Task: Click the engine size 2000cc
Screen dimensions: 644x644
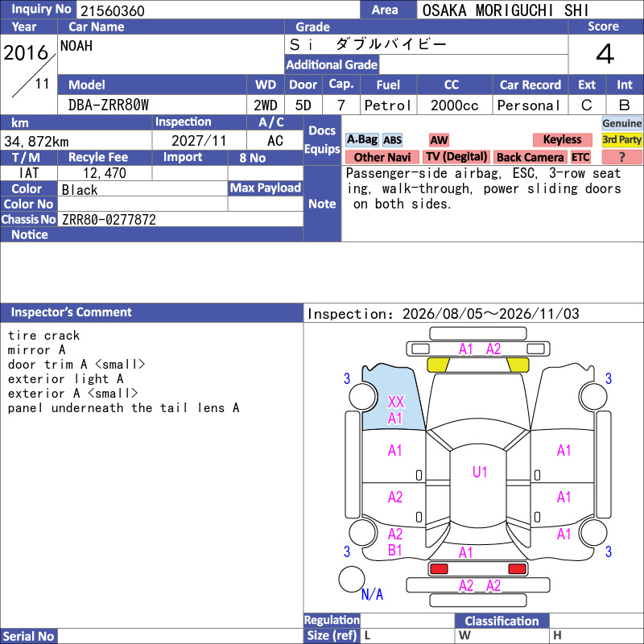Action: (455, 105)
